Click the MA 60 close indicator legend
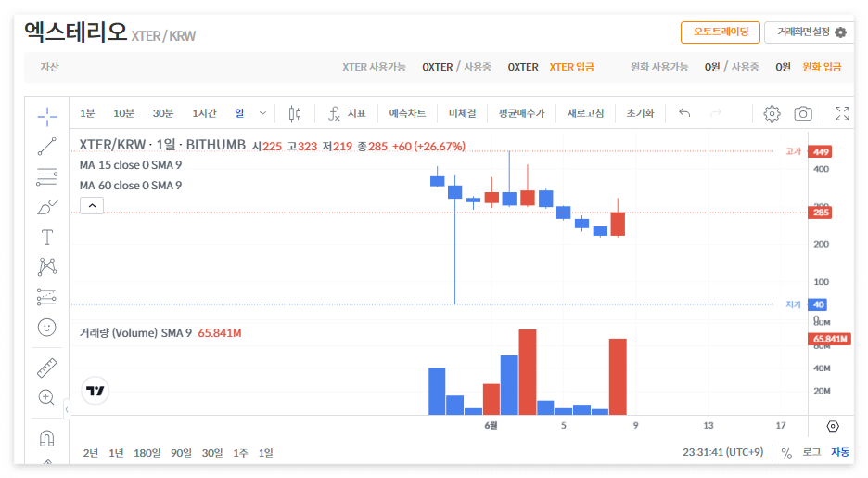The height and width of the screenshot is (478, 868). coord(131,186)
